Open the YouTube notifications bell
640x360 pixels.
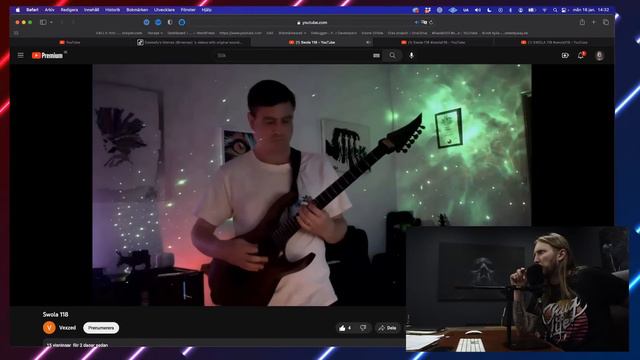click(581, 55)
